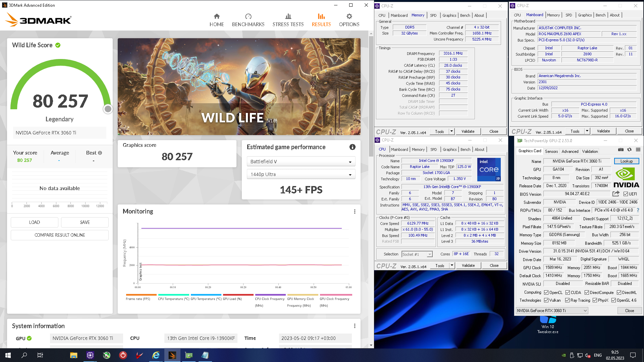The width and height of the screenshot is (644, 362).
Task: Open the Windows Start menu
Action: click(8, 355)
